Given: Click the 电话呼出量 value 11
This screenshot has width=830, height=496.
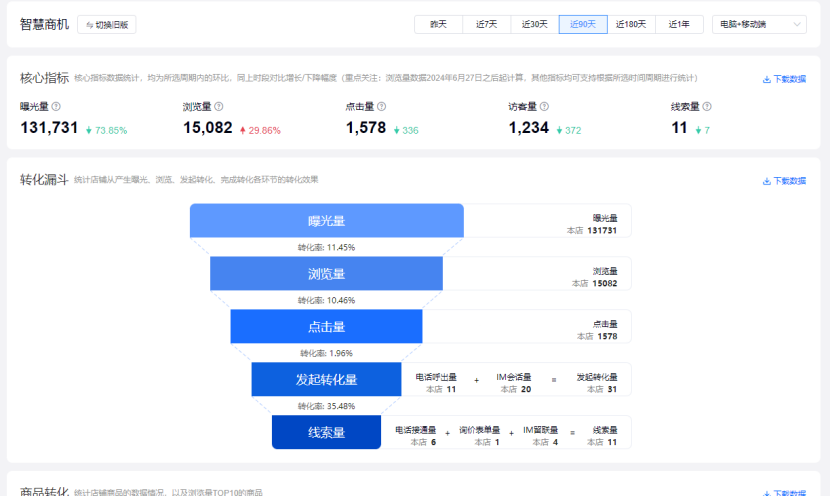Looking at the screenshot, I should click(x=451, y=389).
